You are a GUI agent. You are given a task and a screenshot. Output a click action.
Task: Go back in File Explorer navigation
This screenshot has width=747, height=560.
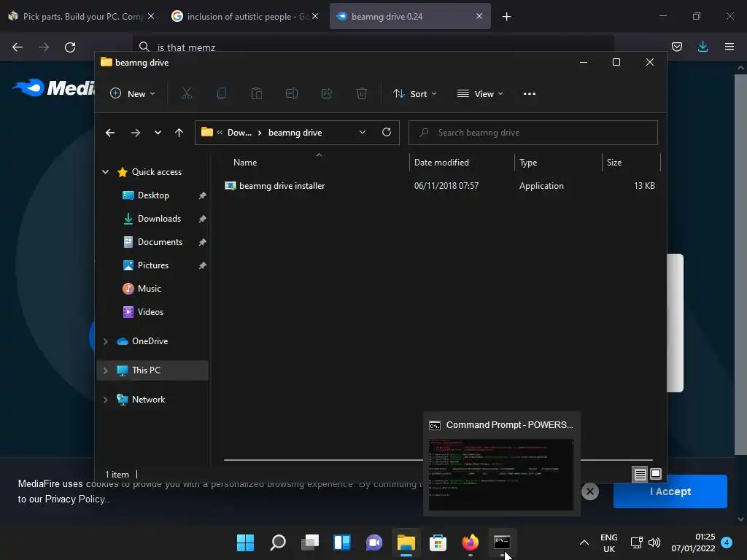click(110, 133)
